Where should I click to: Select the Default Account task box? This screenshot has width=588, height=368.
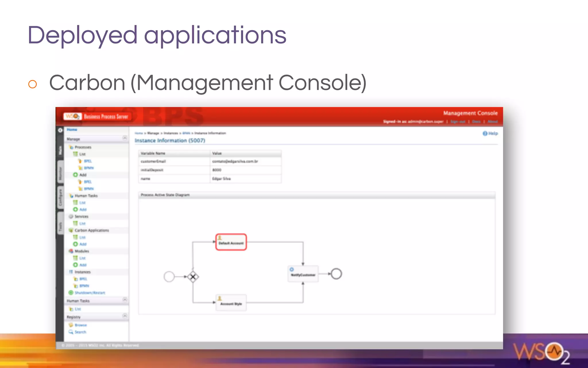click(231, 242)
